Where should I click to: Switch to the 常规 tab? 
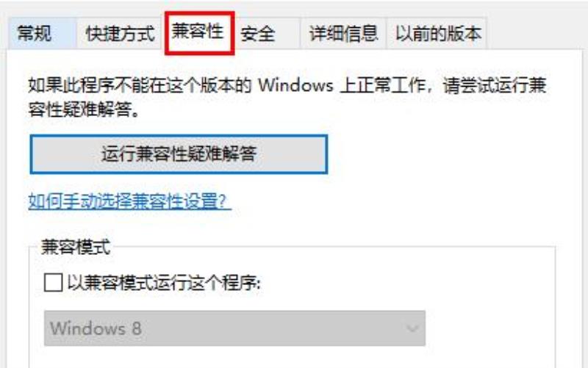(42, 33)
